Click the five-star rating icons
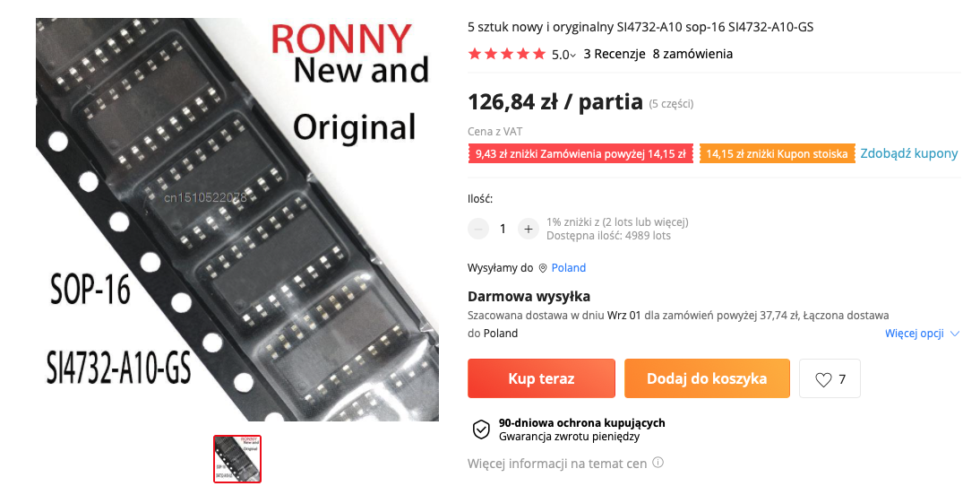This screenshot has height=486, width=980. [x=507, y=54]
